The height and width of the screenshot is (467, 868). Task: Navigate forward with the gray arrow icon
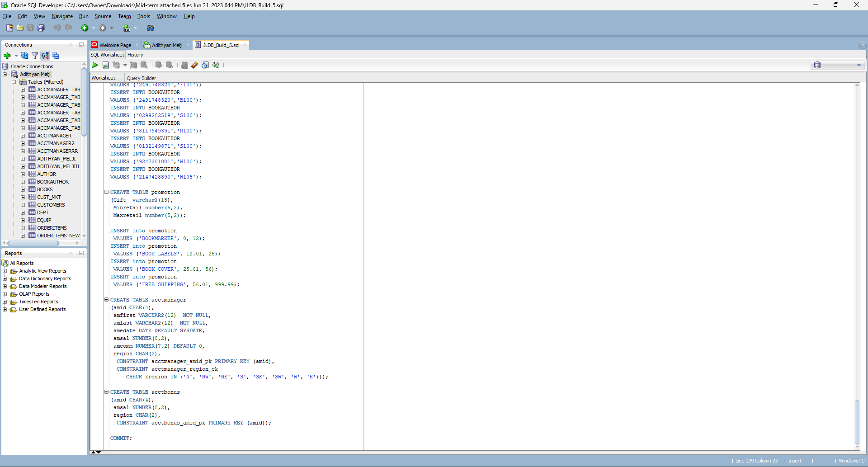(103, 28)
